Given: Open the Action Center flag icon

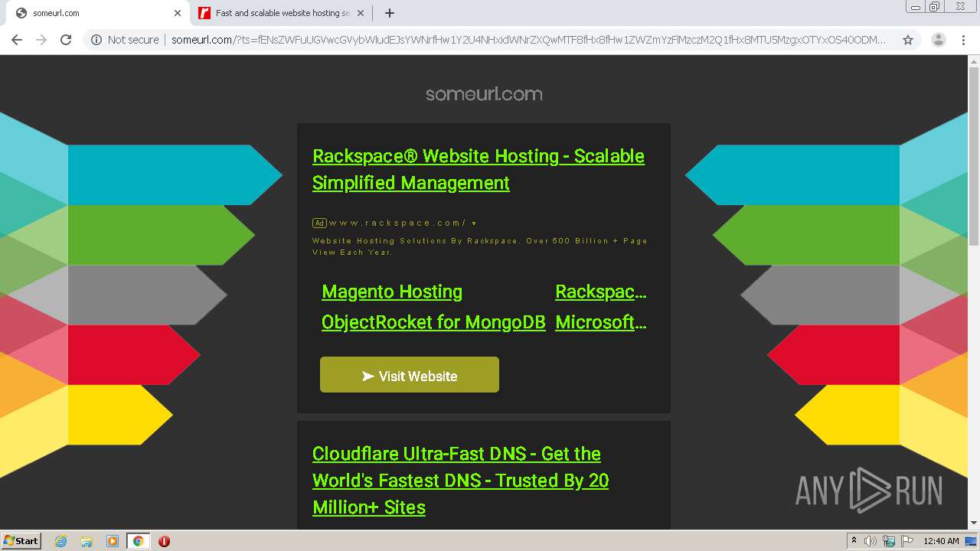Looking at the screenshot, I should [907, 541].
